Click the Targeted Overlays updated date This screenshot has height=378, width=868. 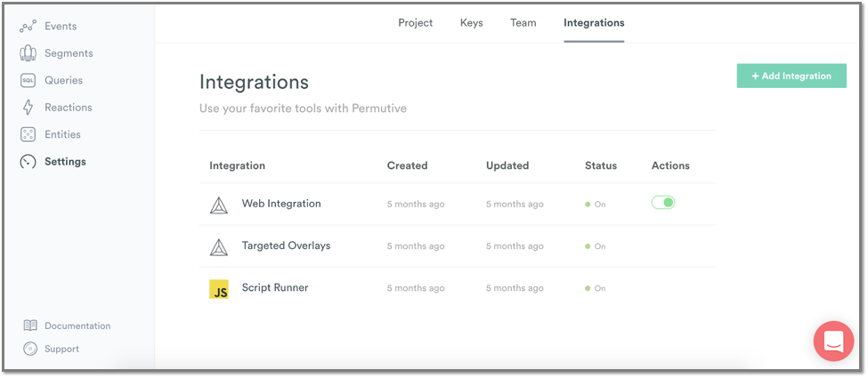tap(515, 246)
